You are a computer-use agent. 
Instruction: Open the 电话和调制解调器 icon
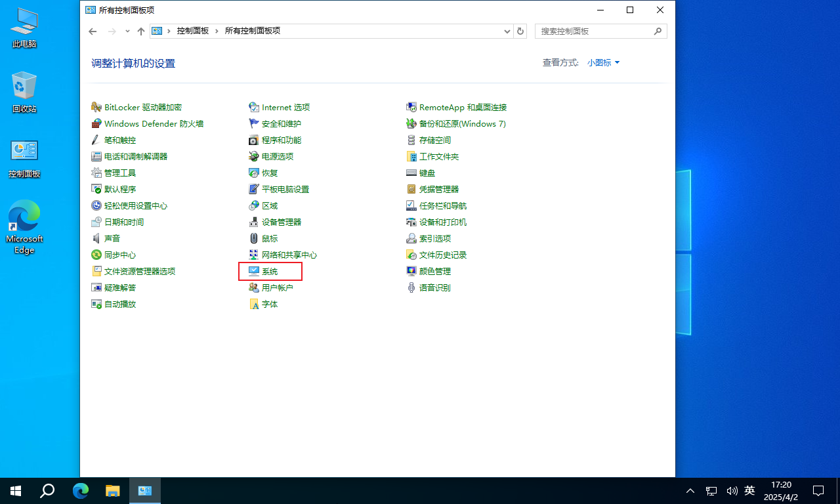[96, 156]
